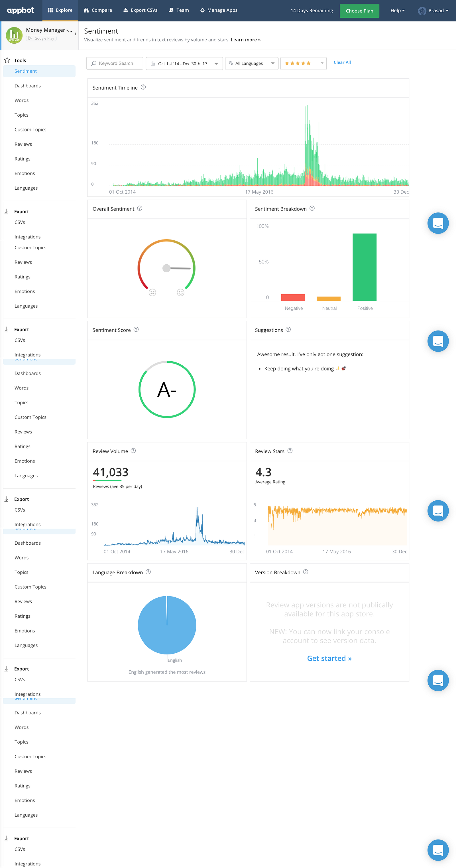Viewport: 456px width, 868px height.
Task: Click the Team people icon
Action: point(171,10)
